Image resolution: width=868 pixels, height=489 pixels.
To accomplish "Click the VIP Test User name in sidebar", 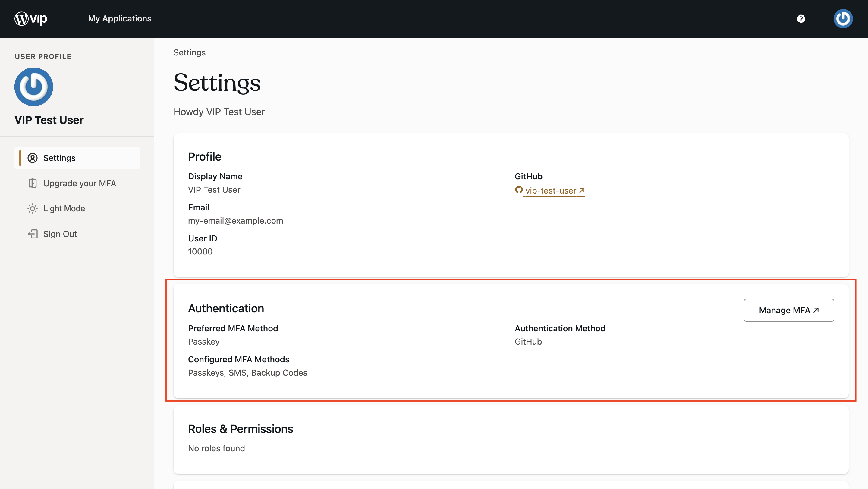I will click(49, 120).
